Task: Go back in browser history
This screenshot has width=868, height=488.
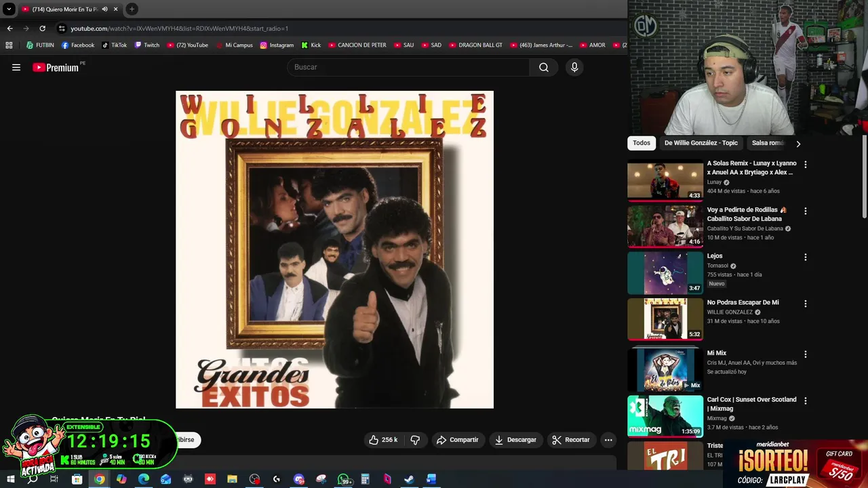Action: (x=9, y=28)
